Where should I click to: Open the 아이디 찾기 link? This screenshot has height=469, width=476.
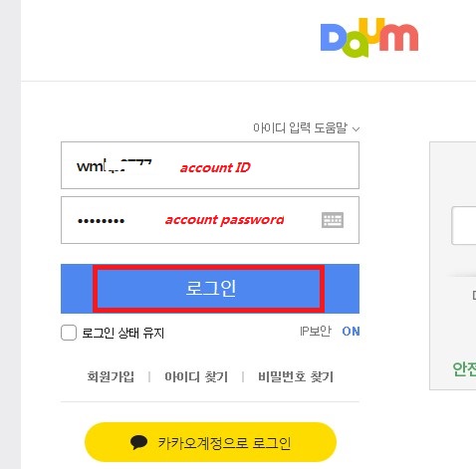tap(196, 376)
